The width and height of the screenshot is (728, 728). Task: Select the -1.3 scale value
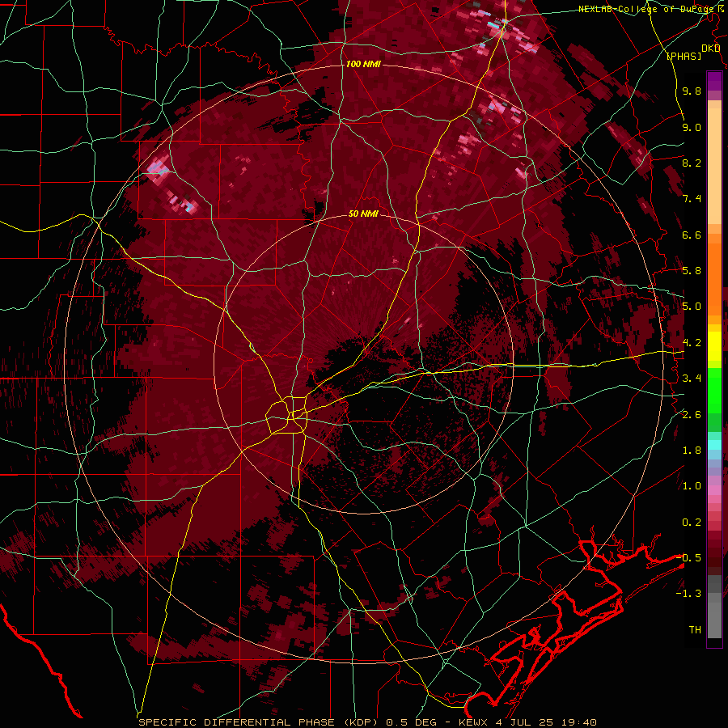[688, 594]
